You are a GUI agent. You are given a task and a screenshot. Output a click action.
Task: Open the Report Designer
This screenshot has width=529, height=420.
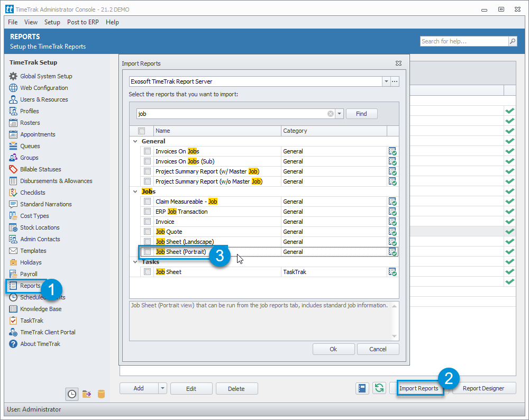(x=484, y=388)
